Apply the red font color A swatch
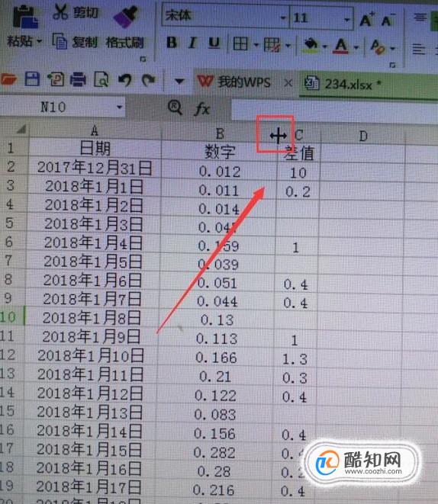 click(342, 46)
